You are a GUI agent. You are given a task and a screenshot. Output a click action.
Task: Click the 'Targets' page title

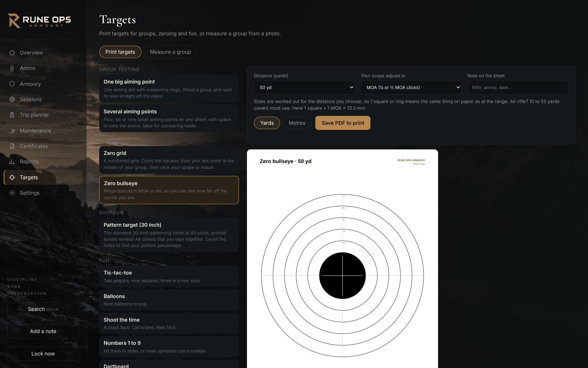(118, 20)
